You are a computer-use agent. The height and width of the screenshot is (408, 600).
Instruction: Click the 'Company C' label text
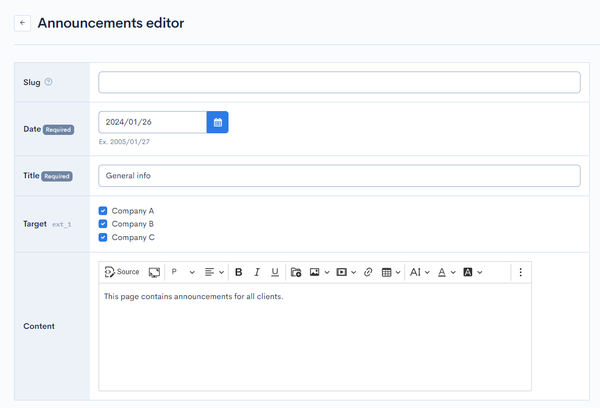coord(133,237)
